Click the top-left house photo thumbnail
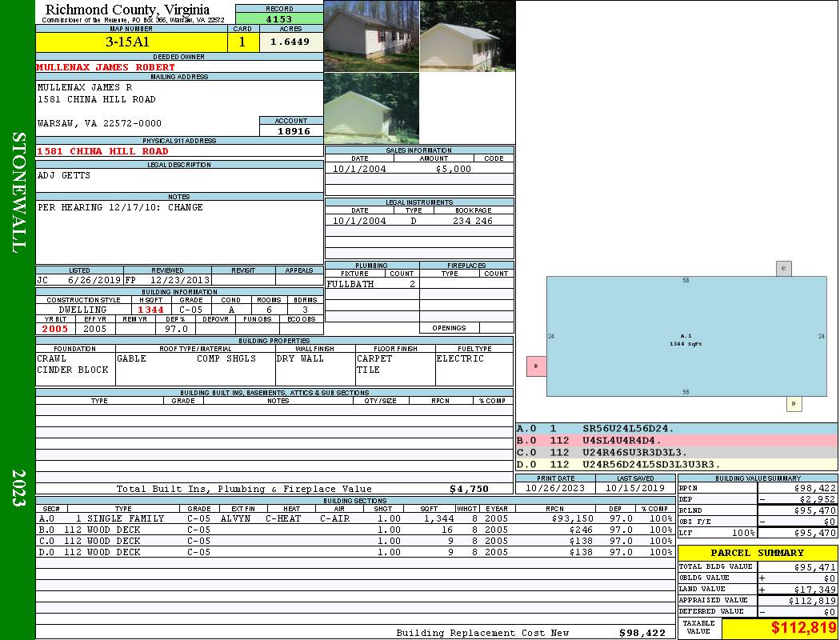The image size is (840, 640). (x=371, y=36)
